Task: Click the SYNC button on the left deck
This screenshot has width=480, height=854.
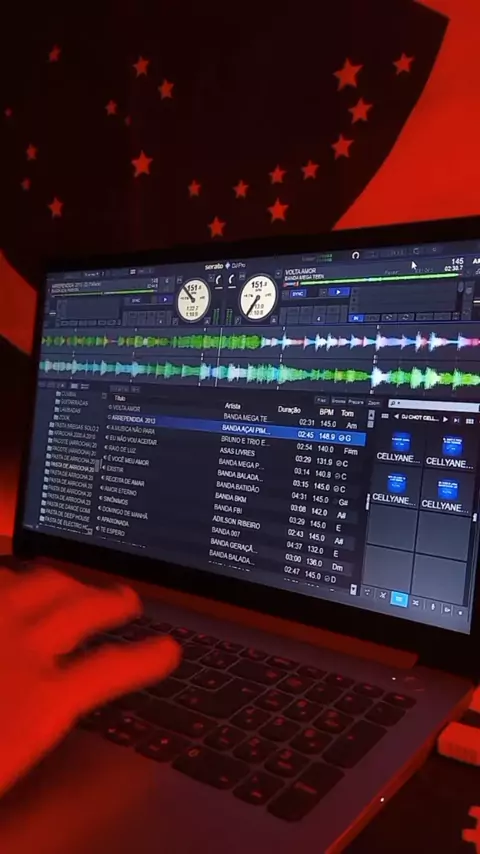Action: pyautogui.click(x=136, y=300)
